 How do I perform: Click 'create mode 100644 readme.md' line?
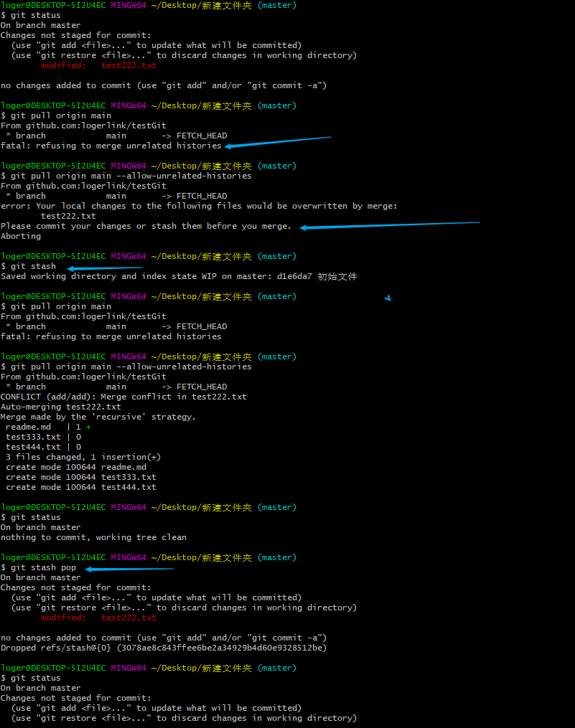coord(76,467)
